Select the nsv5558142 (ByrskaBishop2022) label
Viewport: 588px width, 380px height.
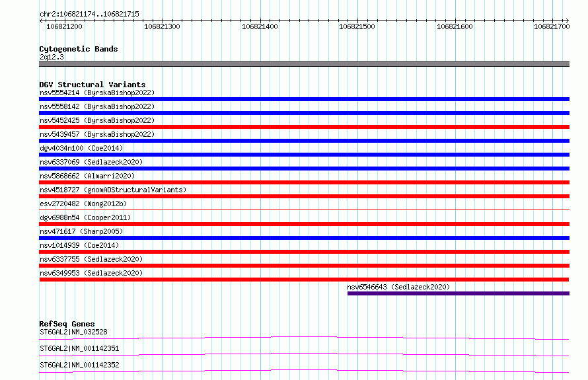tap(97, 106)
